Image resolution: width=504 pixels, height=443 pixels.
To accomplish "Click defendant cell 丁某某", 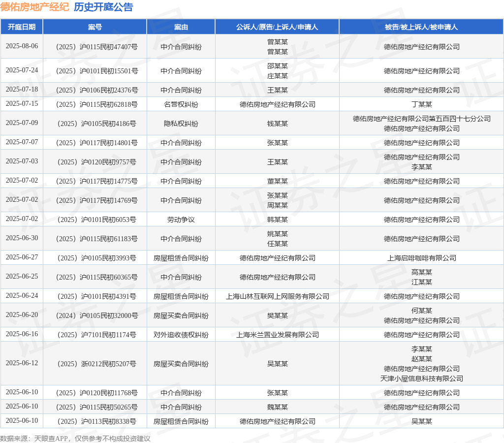I will tap(422, 104).
